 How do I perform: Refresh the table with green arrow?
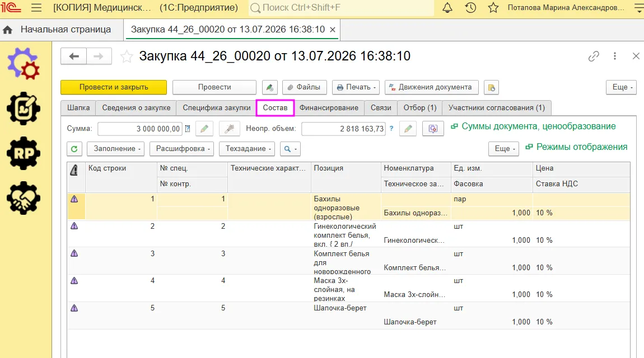[74, 149]
